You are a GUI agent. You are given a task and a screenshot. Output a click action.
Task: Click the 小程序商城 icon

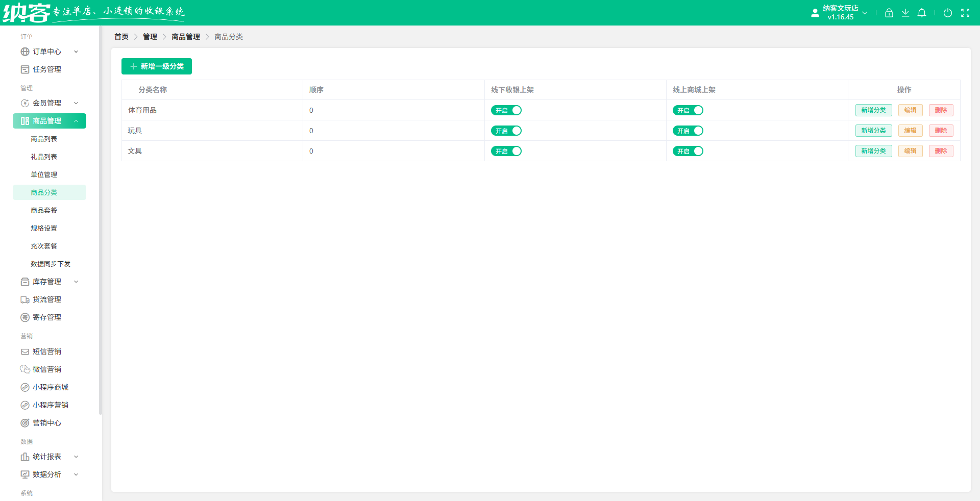(25, 387)
